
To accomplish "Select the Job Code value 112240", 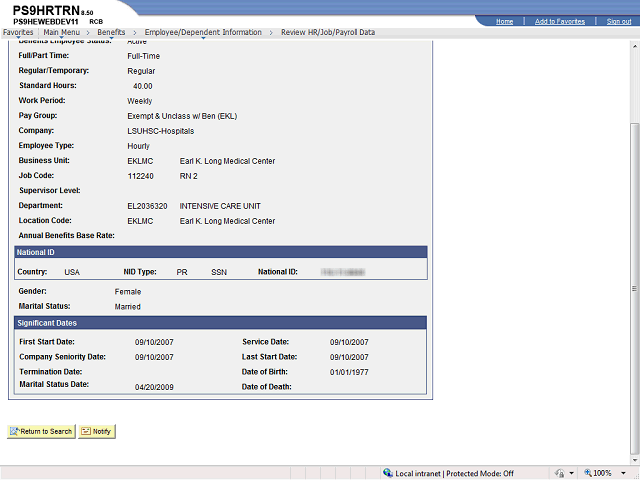I will (140, 176).
